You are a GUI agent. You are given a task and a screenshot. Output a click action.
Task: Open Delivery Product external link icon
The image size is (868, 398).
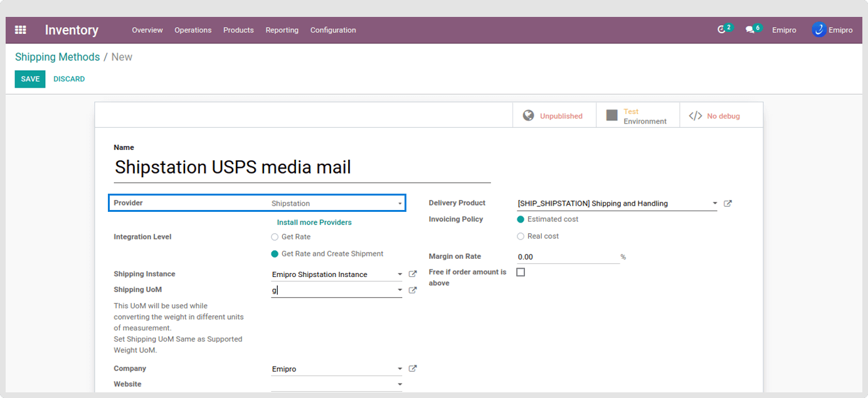pyautogui.click(x=728, y=204)
